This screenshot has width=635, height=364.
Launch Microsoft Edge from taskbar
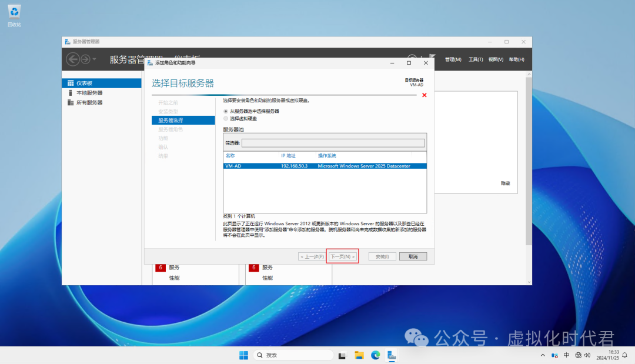[375, 355]
